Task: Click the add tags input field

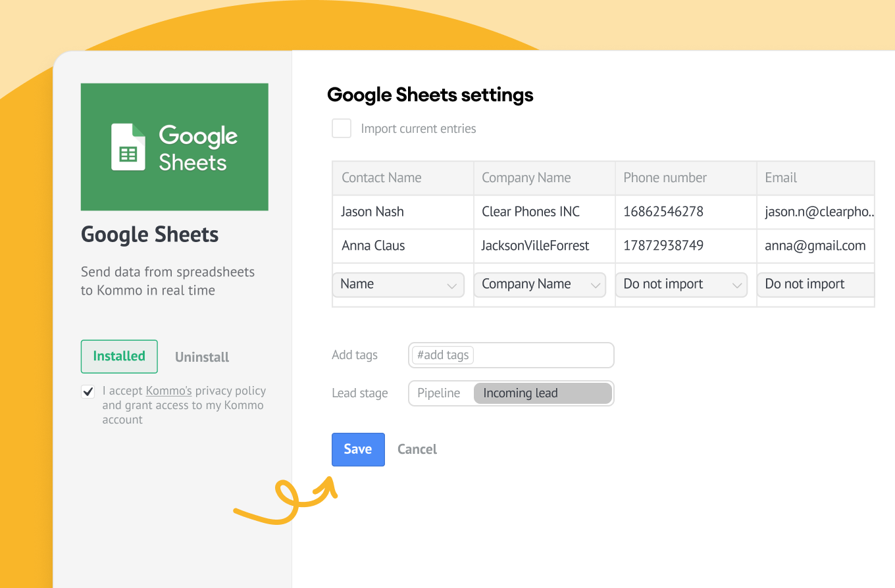Action: click(511, 355)
